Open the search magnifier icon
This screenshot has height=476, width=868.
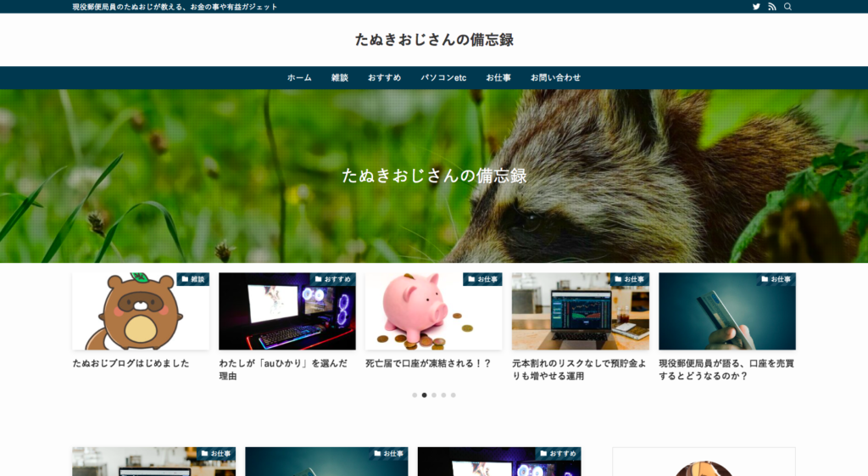[x=788, y=7]
